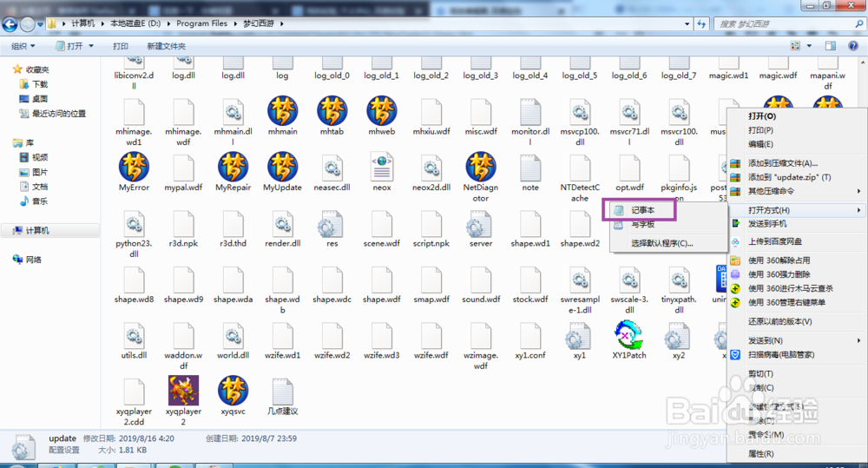Select the 几点建议 text file icon
This screenshot has width=868, height=468.
(x=282, y=391)
